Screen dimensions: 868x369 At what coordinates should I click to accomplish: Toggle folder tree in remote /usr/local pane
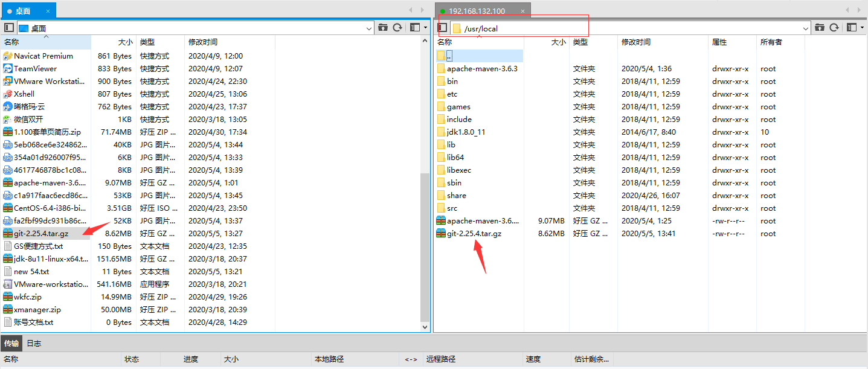point(442,28)
